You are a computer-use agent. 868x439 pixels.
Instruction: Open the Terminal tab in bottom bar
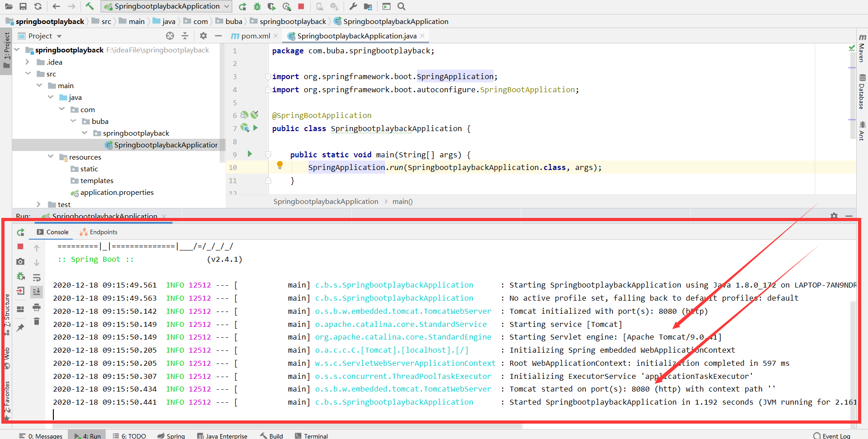pyautogui.click(x=311, y=435)
